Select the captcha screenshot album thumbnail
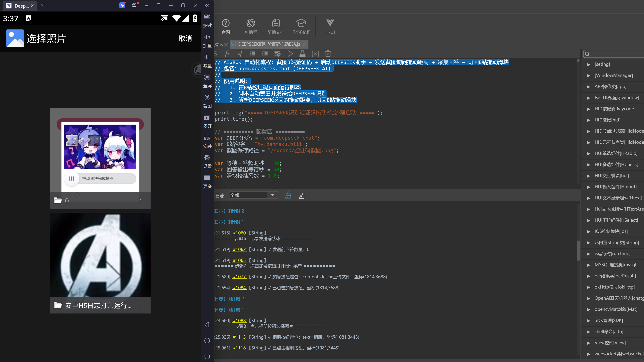 pos(100,158)
